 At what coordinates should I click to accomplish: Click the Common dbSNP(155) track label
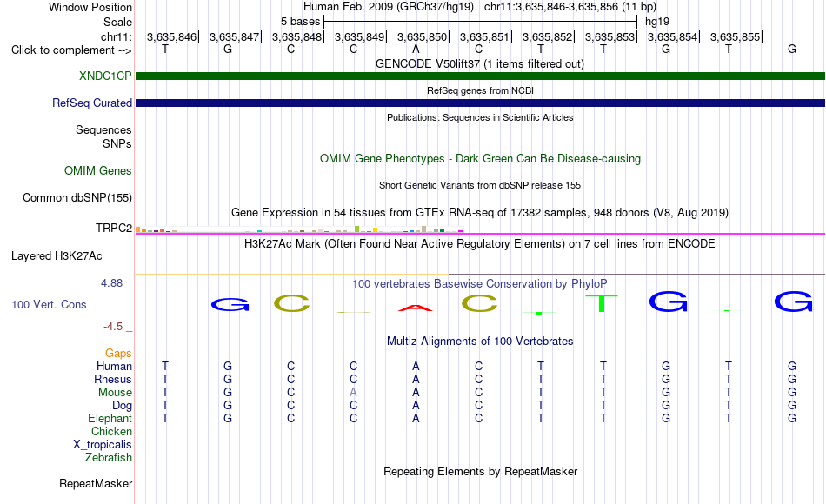coord(77,197)
